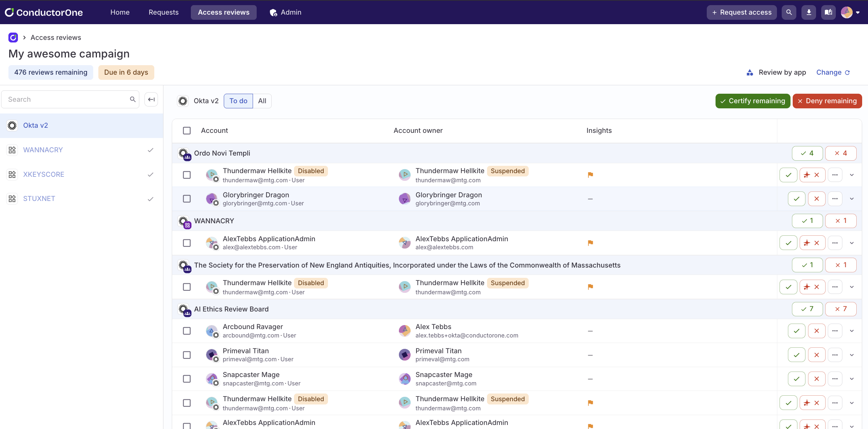Open the Requests menu in the navigation
The height and width of the screenshot is (429, 868).
click(x=163, y=12)
